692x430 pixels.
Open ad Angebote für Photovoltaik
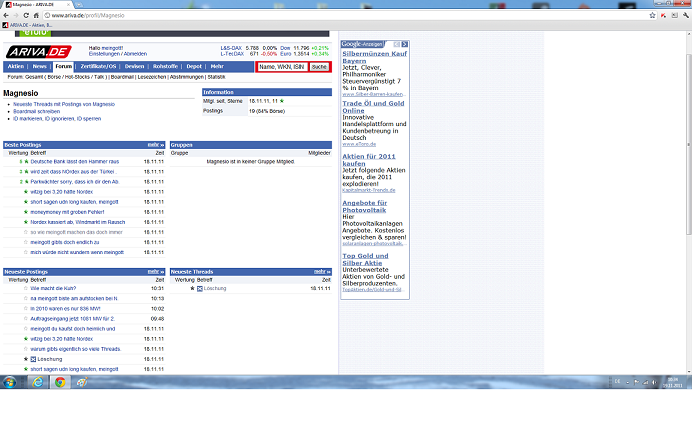pos(365,206)
